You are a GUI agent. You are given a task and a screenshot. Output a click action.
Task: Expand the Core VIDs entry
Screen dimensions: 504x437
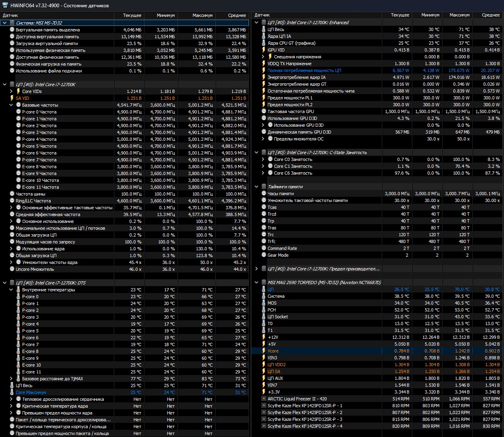(x=11, y=91)
